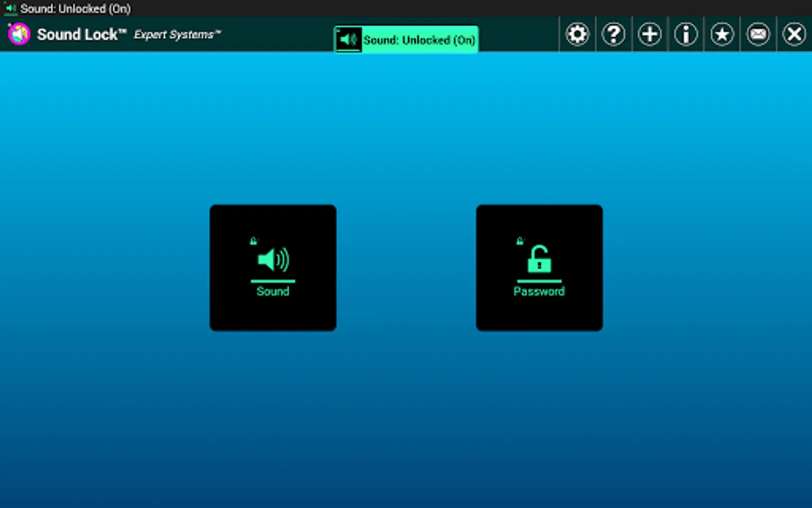Screen dimensions: 812x508
Task: Click the star icon to rate the app
Action: [x=722, y=34]
